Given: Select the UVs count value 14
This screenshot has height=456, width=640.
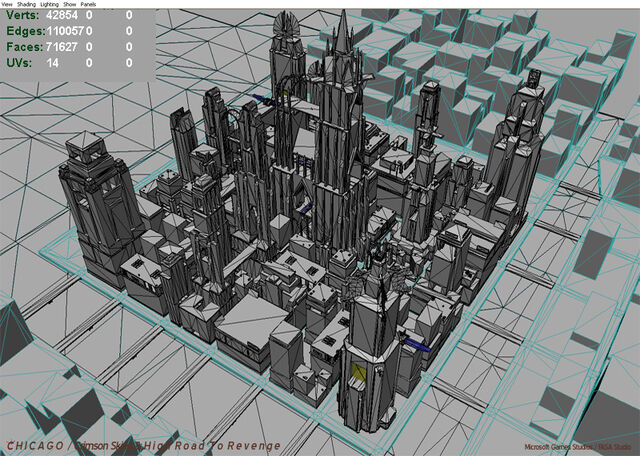Looking at the screenshot, I should (52, 63).
